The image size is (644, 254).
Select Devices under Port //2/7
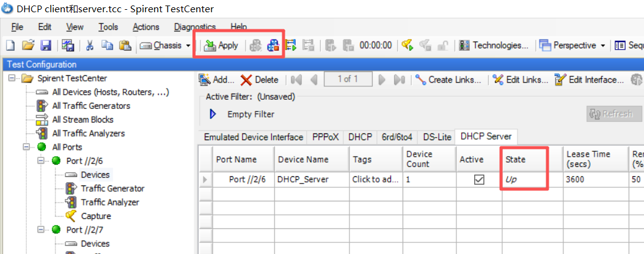95,244
